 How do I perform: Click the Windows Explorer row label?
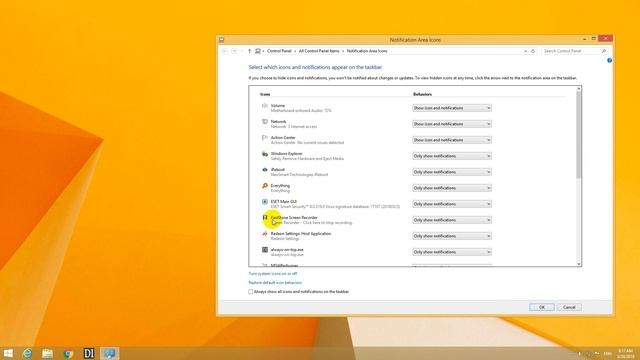pos(287,153)
